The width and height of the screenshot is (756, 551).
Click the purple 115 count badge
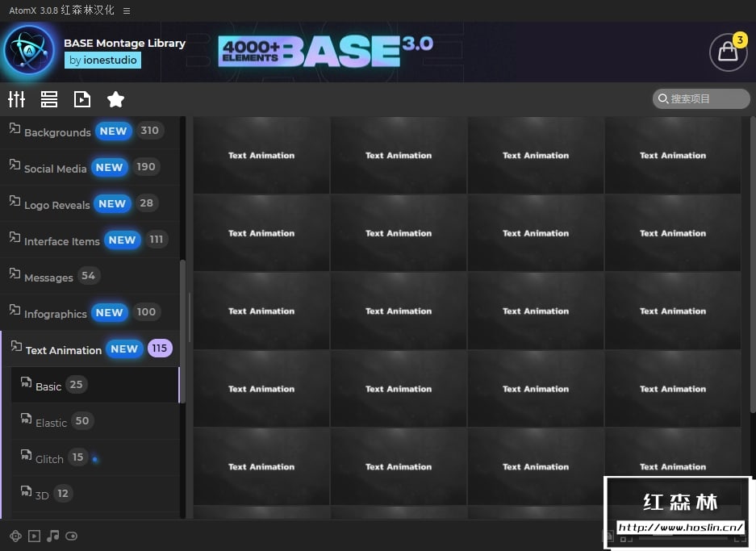(160, 348)
